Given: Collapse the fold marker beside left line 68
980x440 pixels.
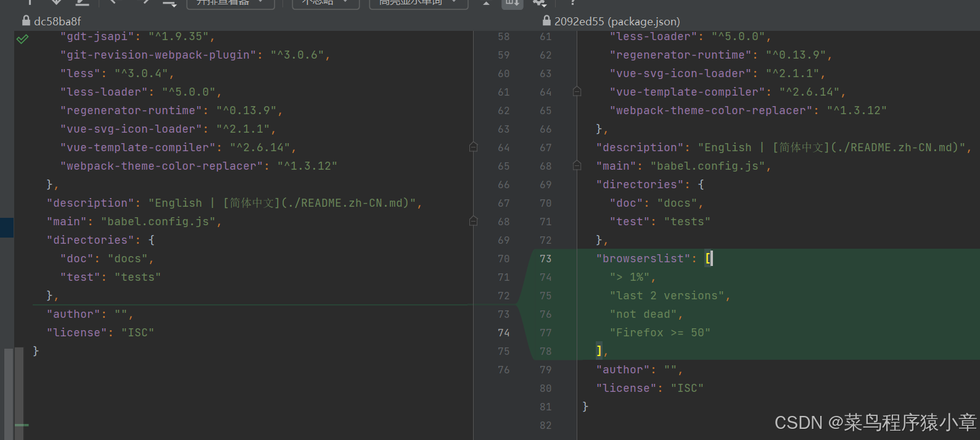Looking at the screenshot, I should click(473, 221).
